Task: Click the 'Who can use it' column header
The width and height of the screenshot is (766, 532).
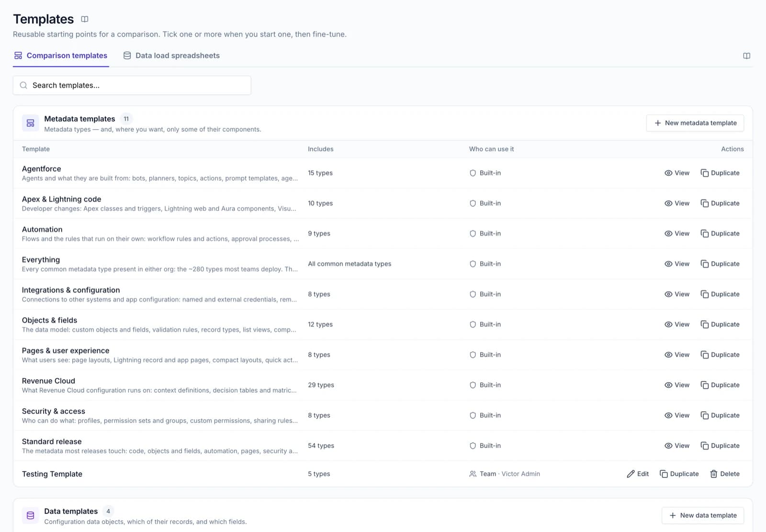Action: point(491,149)
